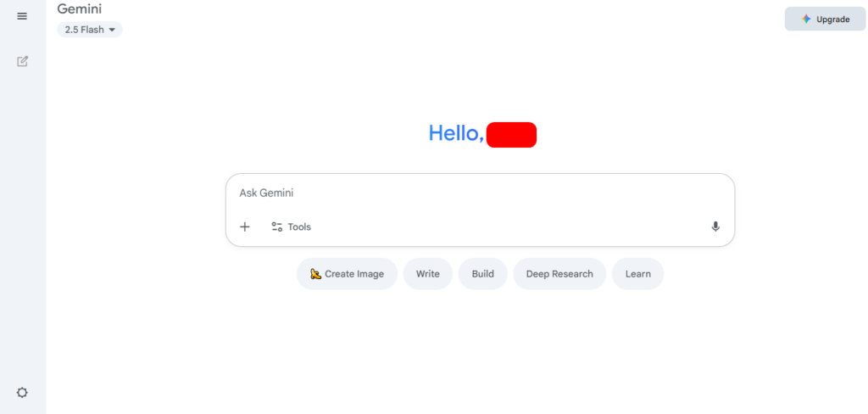Screen dimensions: 868x414
Task: Select the Write suggestion chip
Action: 428,274
